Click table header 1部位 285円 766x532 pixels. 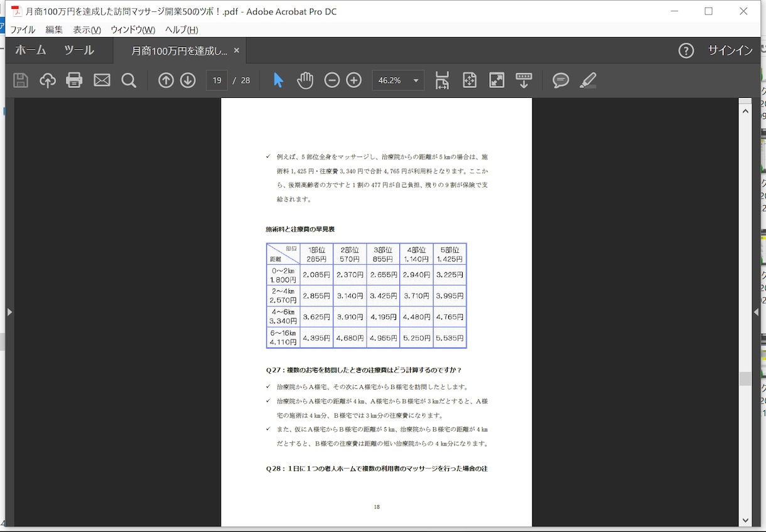[316, 254]
